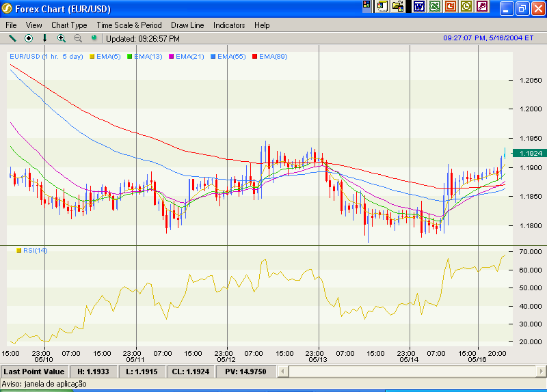Screen dimensions: 547x392
Task: Minimize the Forex Chart window
Action: coord(507,9)
